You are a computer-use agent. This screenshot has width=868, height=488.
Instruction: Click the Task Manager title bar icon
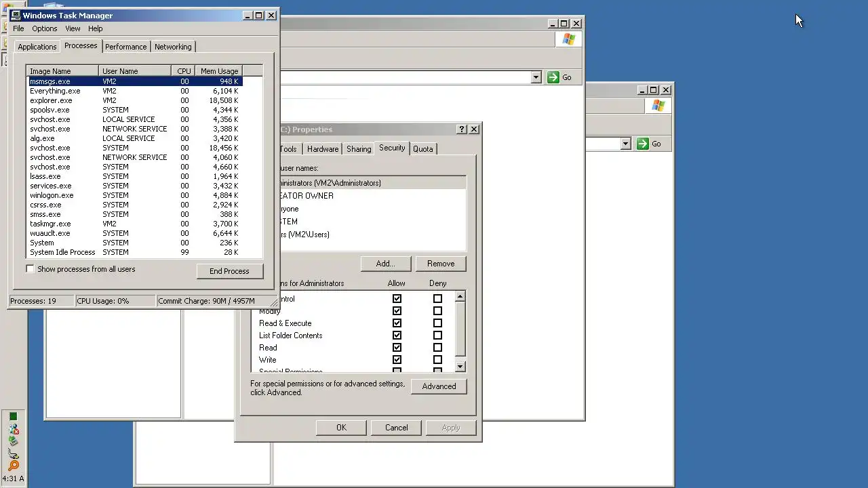(16, 15)
